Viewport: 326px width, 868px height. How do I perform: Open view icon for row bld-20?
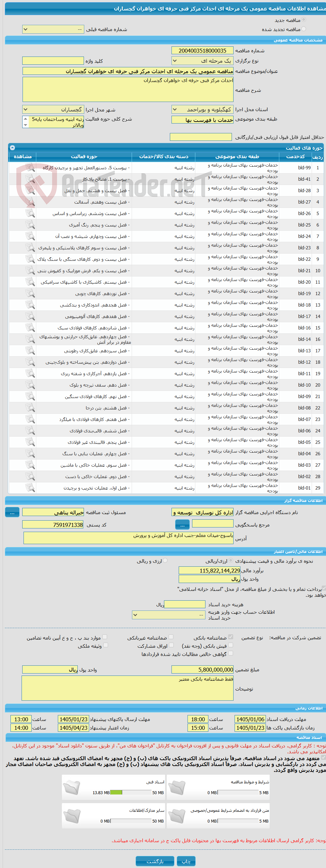click(30, 282)
